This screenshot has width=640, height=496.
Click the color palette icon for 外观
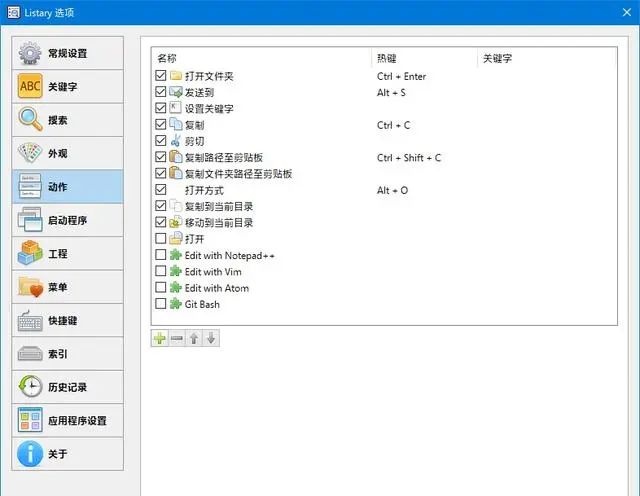[30, 153]
